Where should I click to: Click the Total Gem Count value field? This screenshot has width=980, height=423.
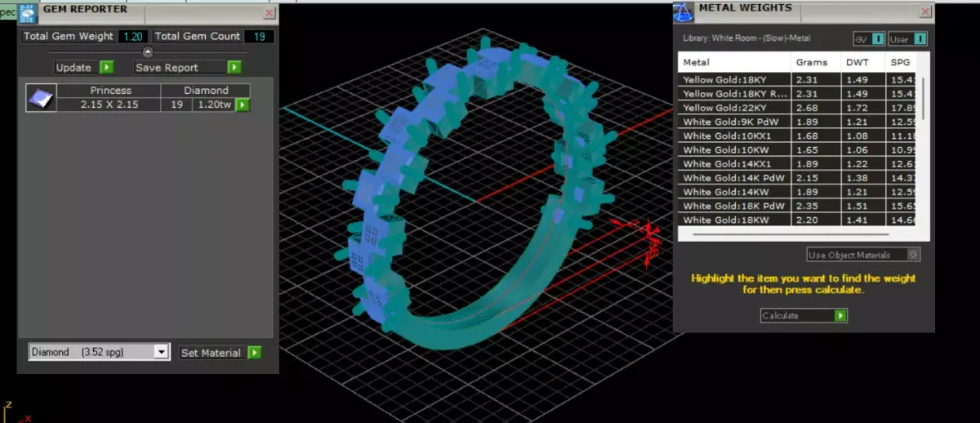(259, 36)
